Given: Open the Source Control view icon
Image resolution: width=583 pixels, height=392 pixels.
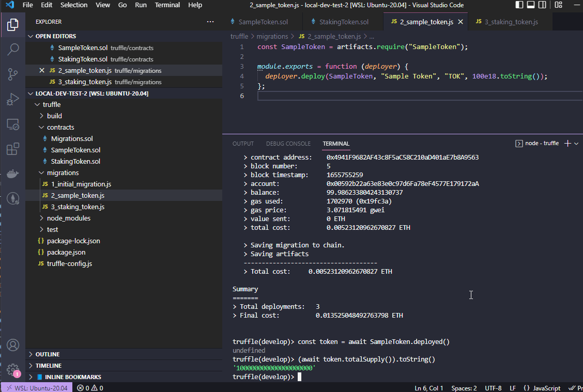Looking at the screenshot, I should click(12, 74).
